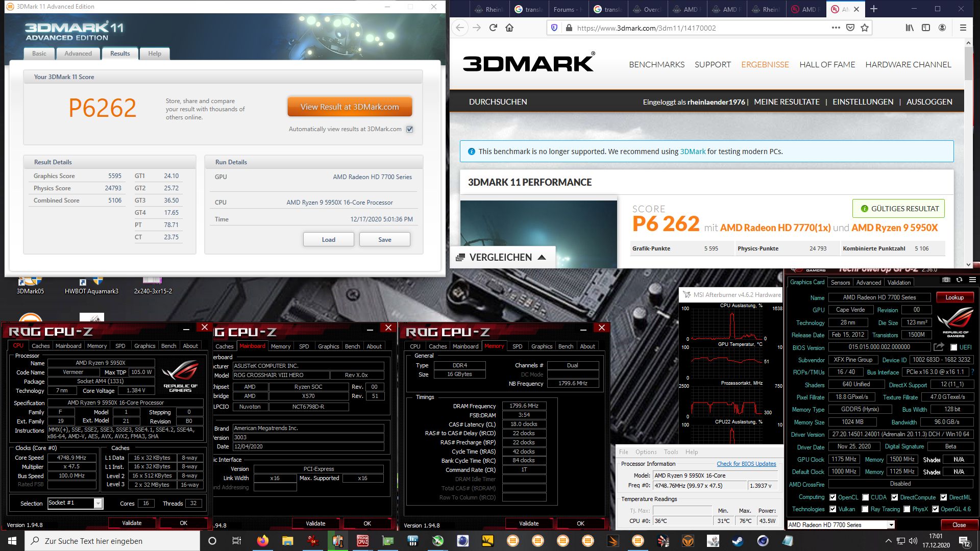Toggle UEFI checkbox in GPU-Z
This screenshot has width=980, height=551.
click(953, 347)
